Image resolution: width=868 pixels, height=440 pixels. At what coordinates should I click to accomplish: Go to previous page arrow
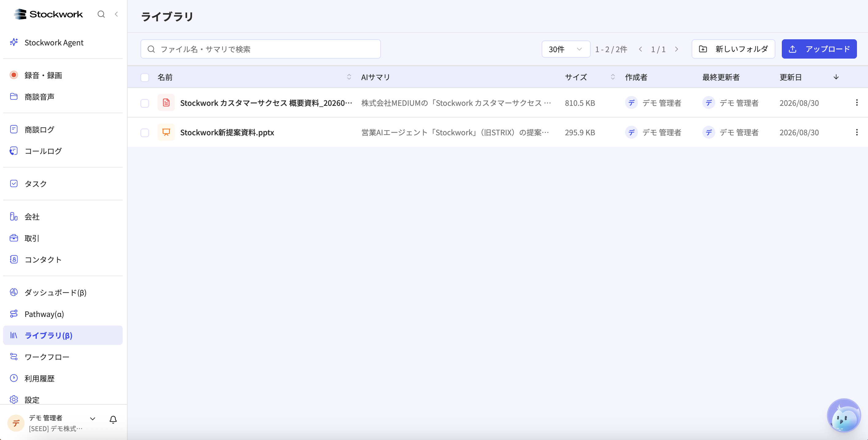click(640, 49)
